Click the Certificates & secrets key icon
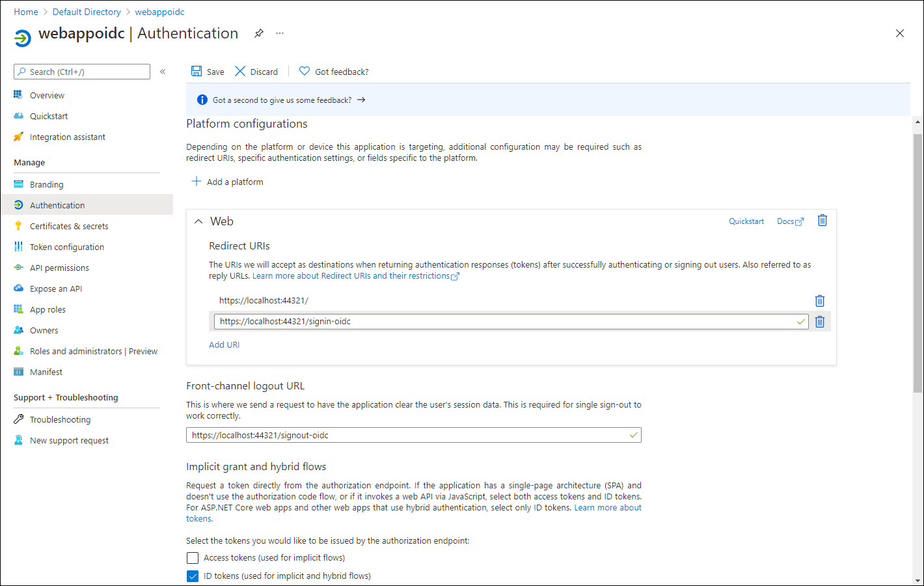 [x=18, y=226]
